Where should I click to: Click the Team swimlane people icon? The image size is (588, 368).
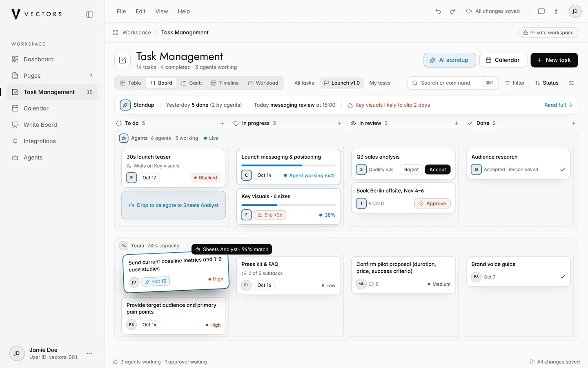click(124, 246)
